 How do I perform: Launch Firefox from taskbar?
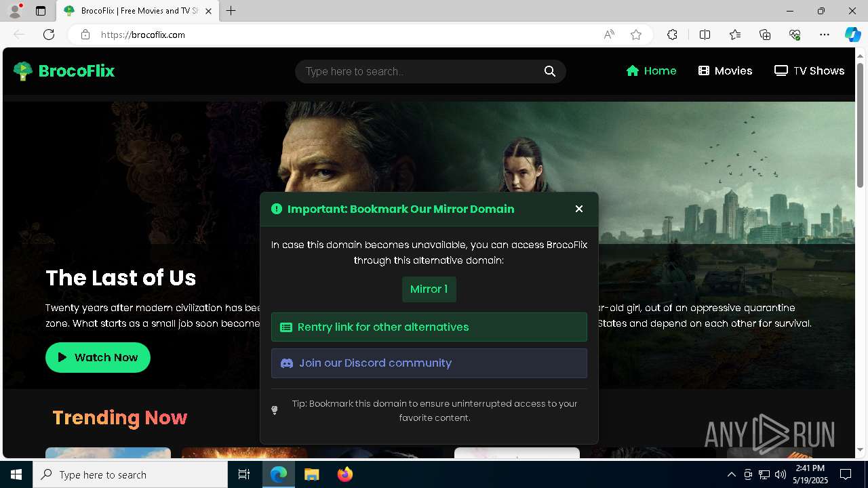point(344,474)
